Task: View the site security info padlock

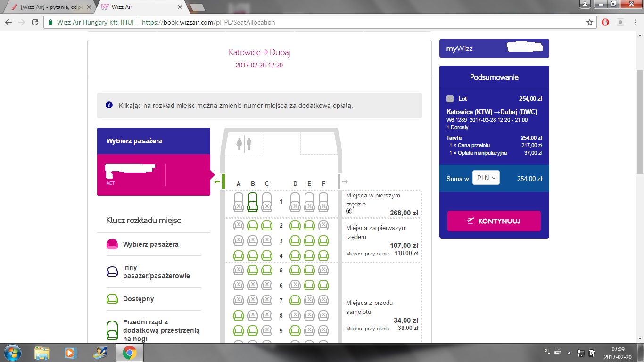Action: point(50,22)
